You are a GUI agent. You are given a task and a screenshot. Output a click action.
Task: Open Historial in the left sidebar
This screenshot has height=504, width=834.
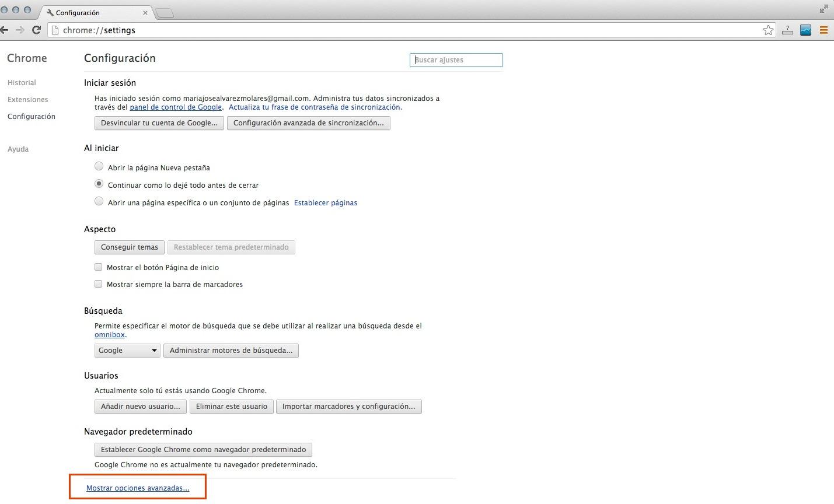pos(22,83)
